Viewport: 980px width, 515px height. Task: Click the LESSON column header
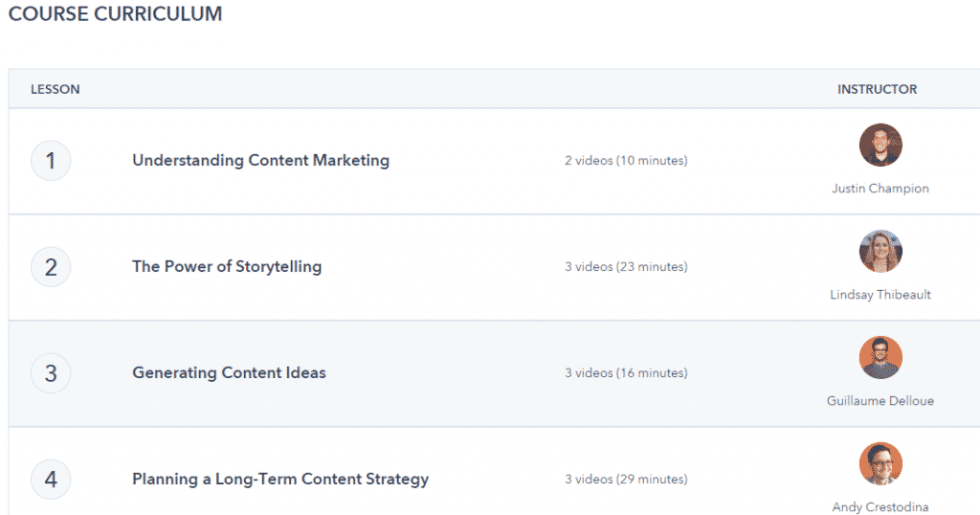pyautogui.click(x=56, y=89)
